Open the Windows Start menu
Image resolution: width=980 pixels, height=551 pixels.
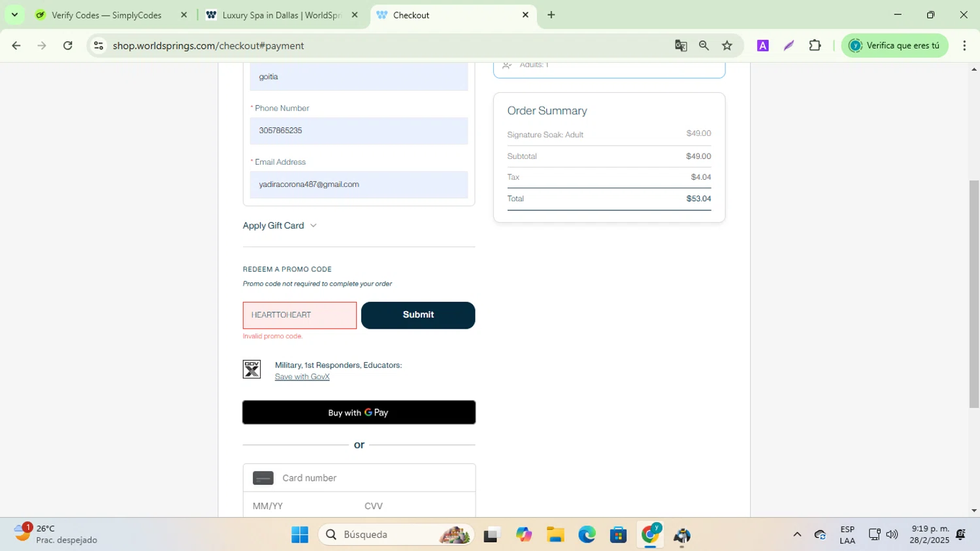(300, 535)
